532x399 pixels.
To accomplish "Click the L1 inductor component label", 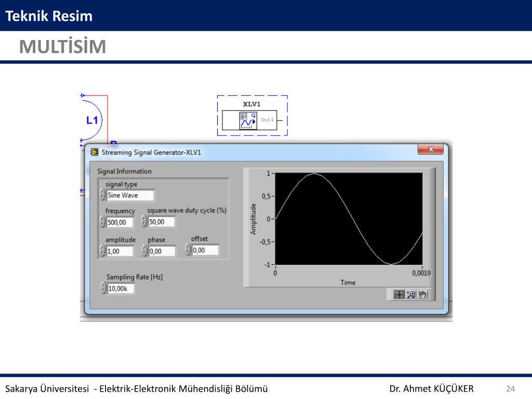I will tap(92, 120).
